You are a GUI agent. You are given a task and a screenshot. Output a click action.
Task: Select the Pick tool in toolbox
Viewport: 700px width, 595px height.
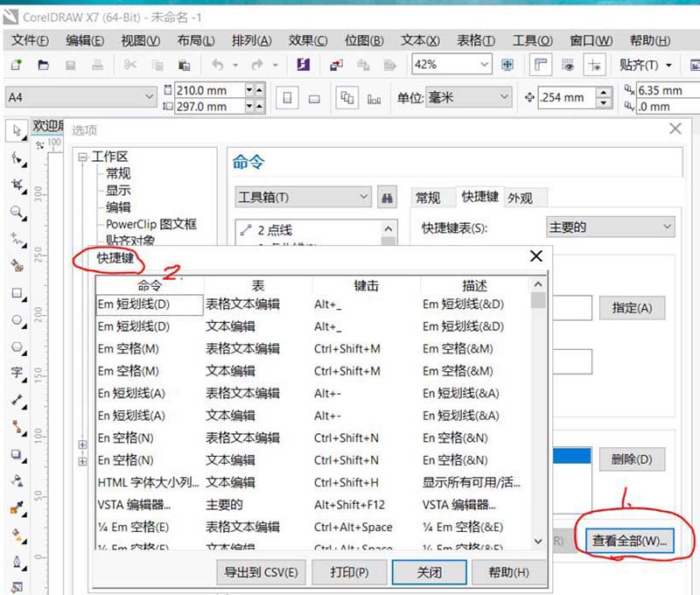pyautogui.click(x=17, y=130)
